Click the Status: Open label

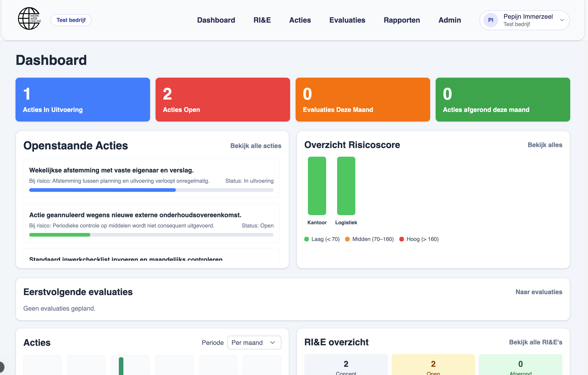[258, 226]
